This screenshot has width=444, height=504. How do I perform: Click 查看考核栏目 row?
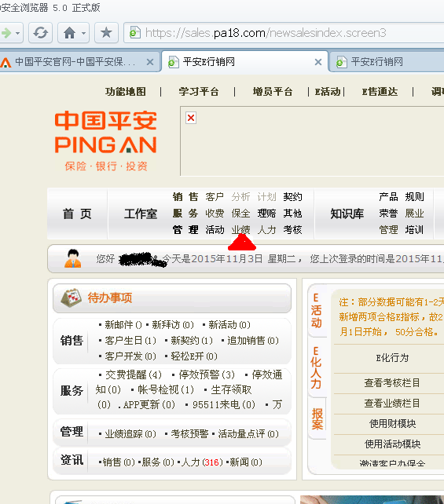point(392,383)
